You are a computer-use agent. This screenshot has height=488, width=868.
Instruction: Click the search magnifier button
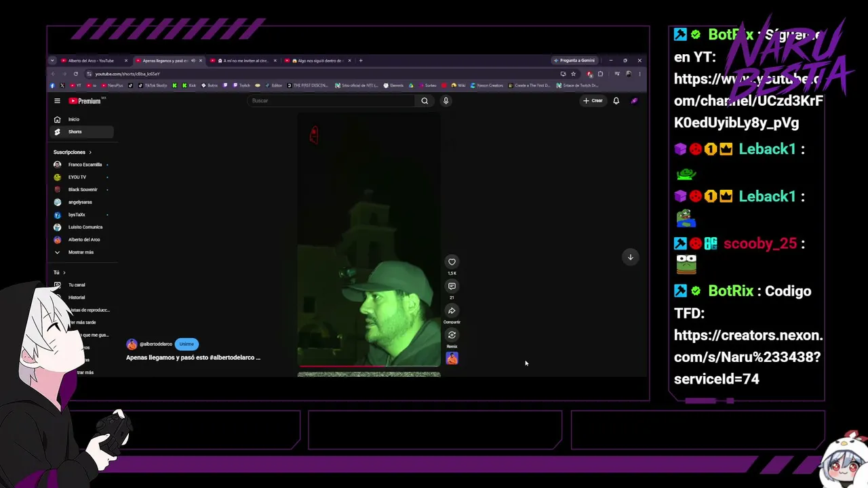click(425, 101)
